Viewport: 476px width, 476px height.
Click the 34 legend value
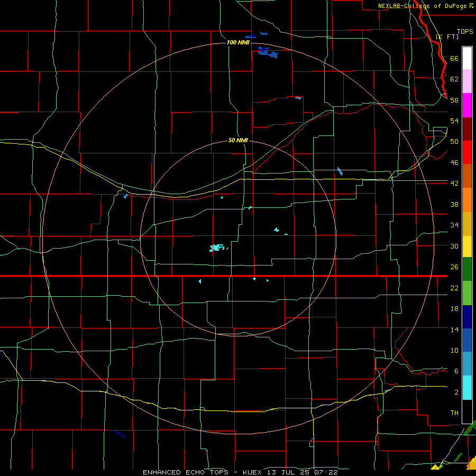tap(454, 225)
